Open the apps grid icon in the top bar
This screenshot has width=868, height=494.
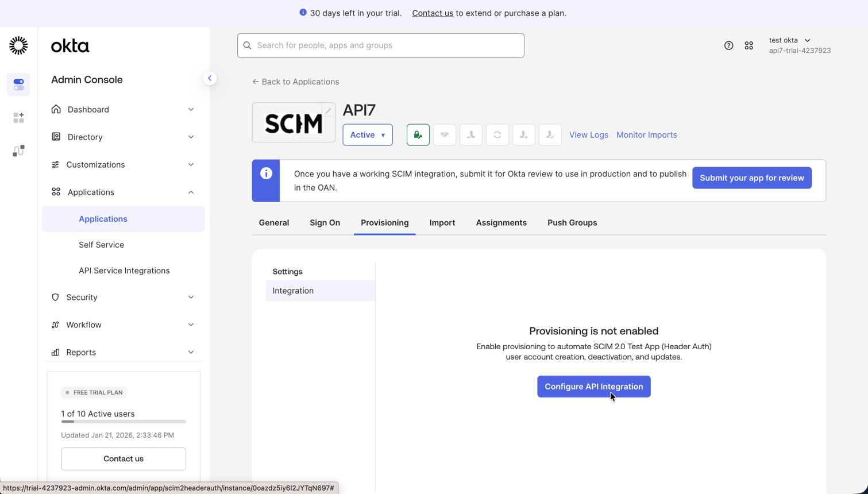(x=749, y=45)
